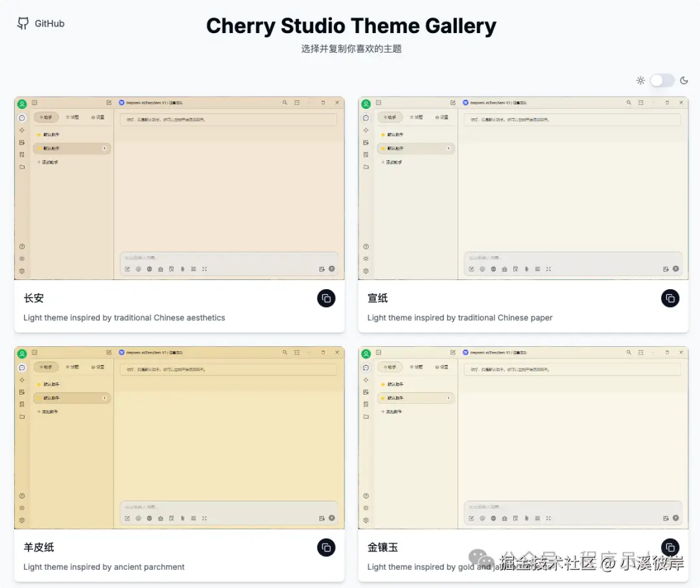The image size is (700, 588).
Task: Click the 羊皮纸 theme title
Action: [39, 547]
